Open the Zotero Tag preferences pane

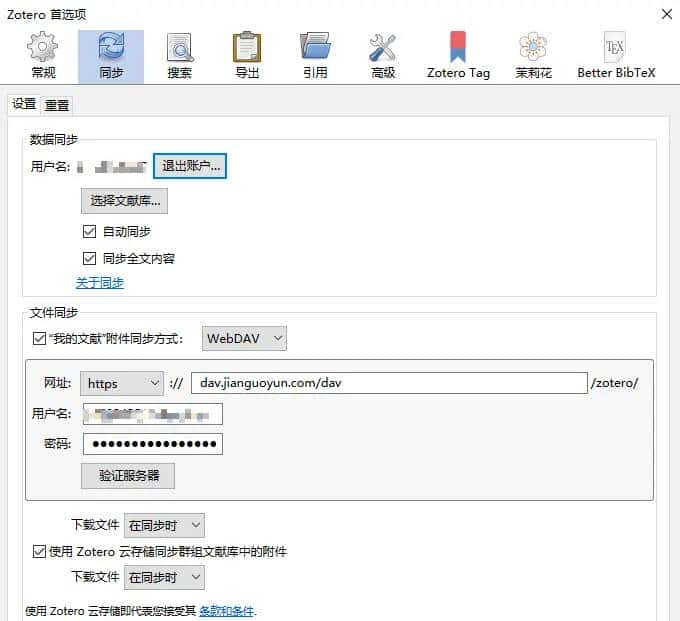tap(458, 56)
